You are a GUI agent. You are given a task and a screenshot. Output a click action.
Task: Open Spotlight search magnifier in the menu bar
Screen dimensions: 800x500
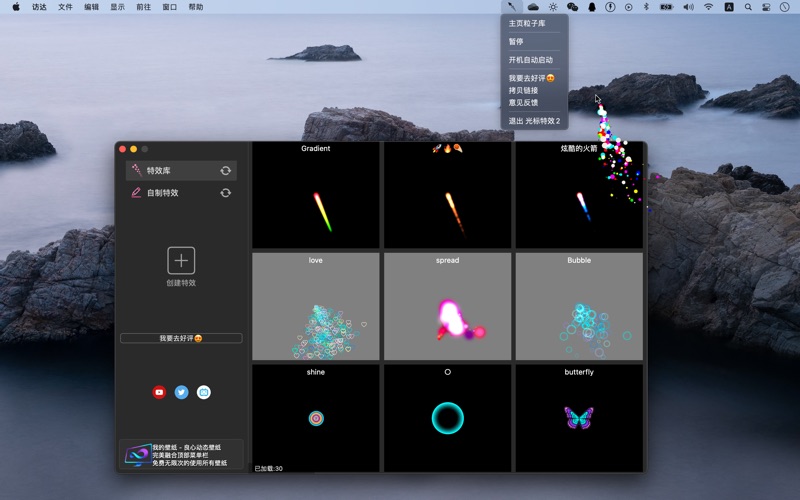click(x=748, y=7)
